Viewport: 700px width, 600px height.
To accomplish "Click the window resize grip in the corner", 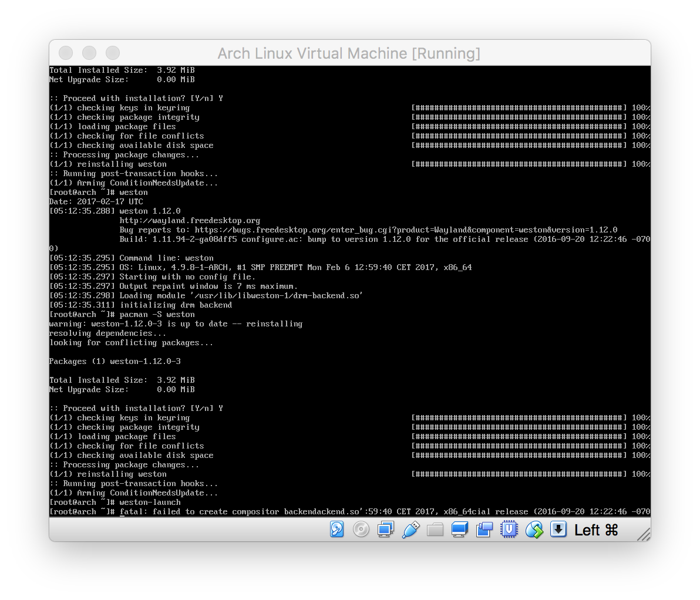I will pos(643,534).
